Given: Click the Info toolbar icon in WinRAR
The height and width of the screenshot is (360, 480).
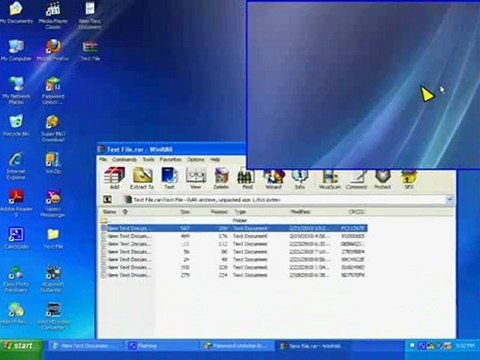Looking at the screenshot, I should (299, 180).
